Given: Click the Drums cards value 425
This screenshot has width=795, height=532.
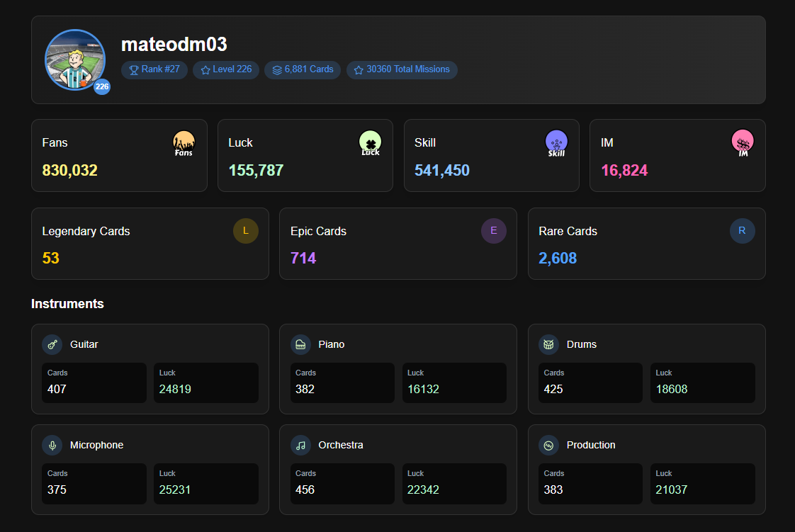Looking at the screenshot, I should 553,389.
